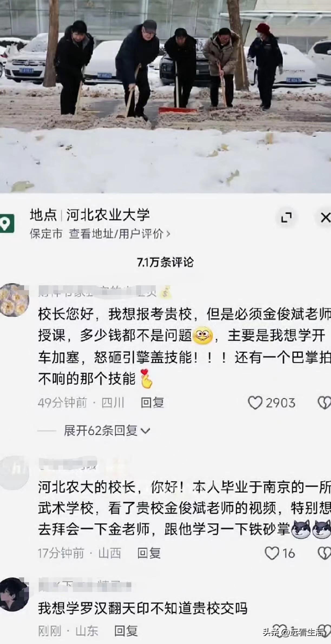The image size is (331, 644).
Task: Dislike the Sichuan user's comment
Action: 324,403
